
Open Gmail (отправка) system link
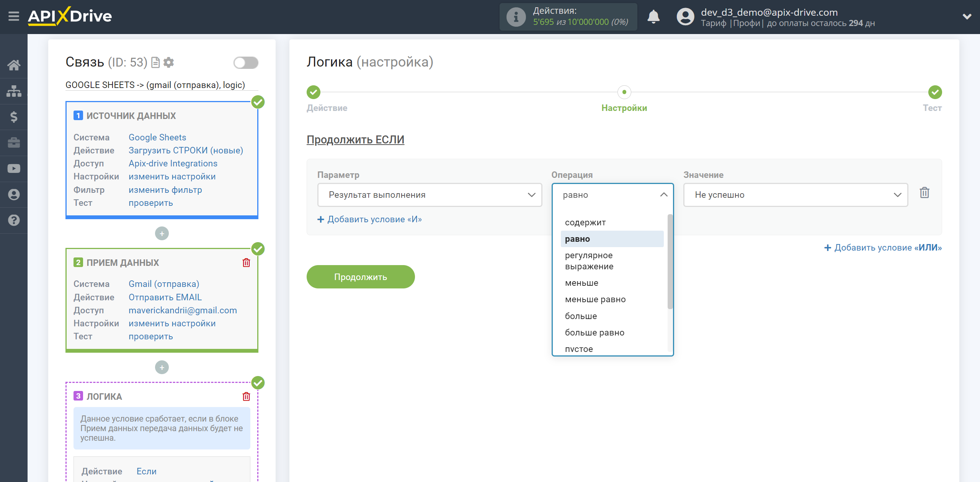(x=164, y=284)
